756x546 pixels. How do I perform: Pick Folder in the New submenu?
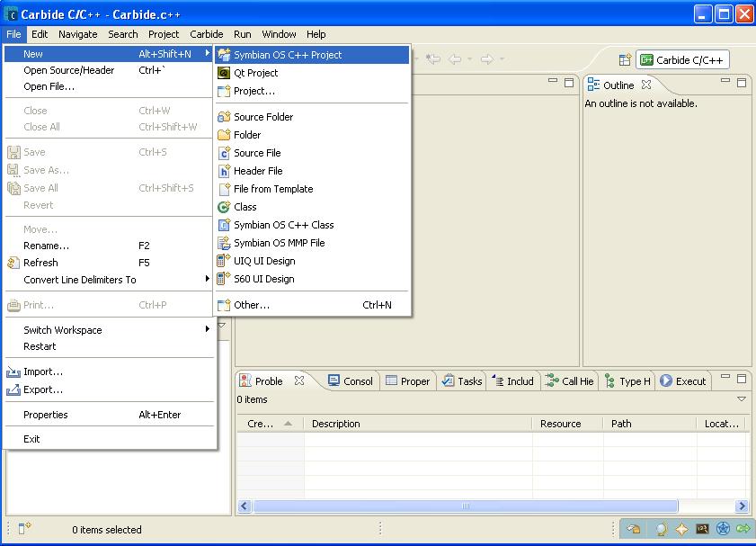tap(312, 135)
